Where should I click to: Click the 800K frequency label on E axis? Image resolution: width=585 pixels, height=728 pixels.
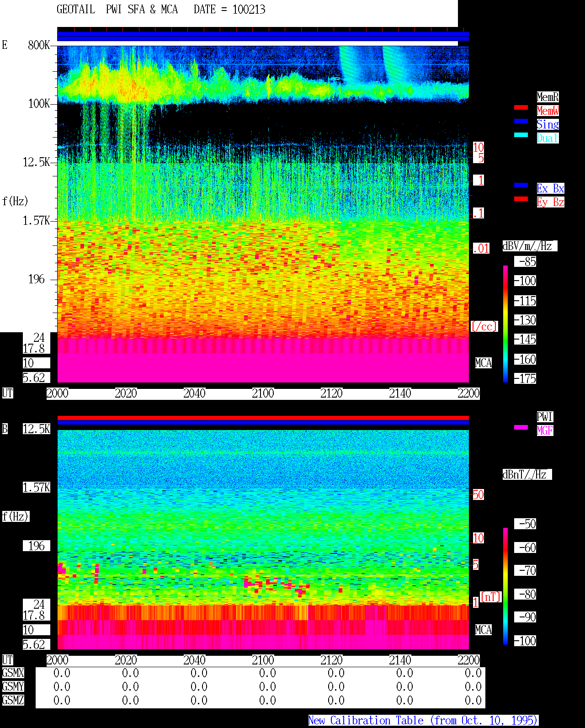point(39,45)
